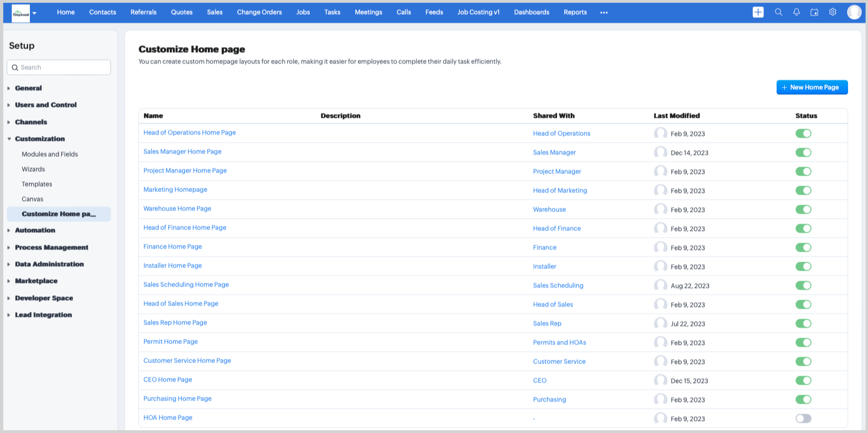Turn off Sales Manager Home Page toggle
The height and width of the screenshot is (433, 868).
point(803,152)
